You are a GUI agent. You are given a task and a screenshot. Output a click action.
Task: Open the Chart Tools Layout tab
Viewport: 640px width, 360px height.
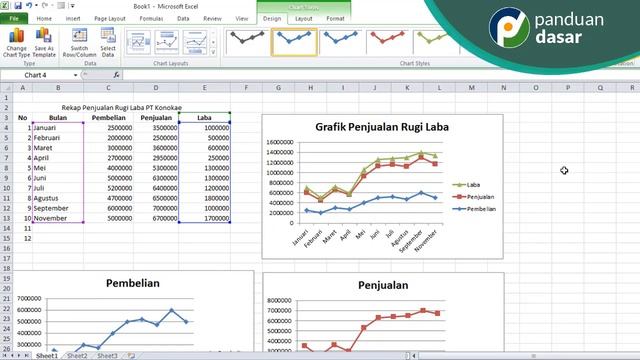[x=304, y=18]
